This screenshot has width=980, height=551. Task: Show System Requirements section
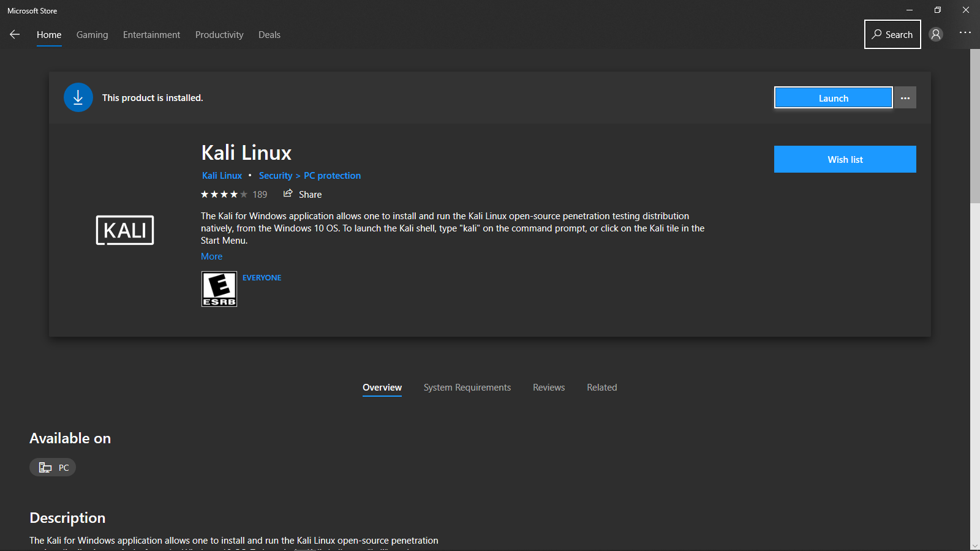[x=467, y=388]
